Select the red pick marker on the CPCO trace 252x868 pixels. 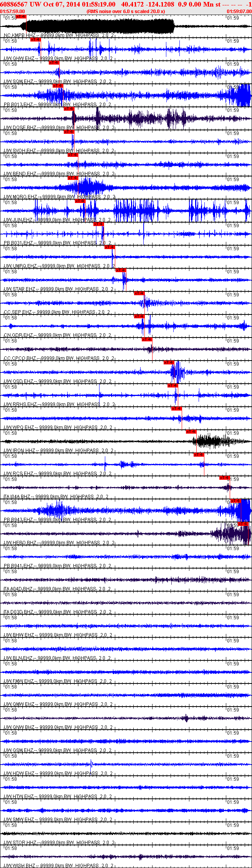point(148,339)
